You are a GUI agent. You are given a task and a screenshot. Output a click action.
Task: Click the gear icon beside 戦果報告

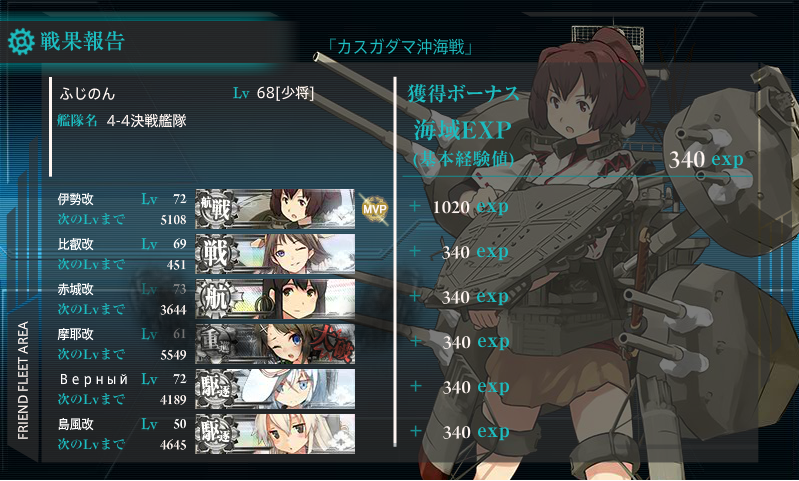pos(21,42)
